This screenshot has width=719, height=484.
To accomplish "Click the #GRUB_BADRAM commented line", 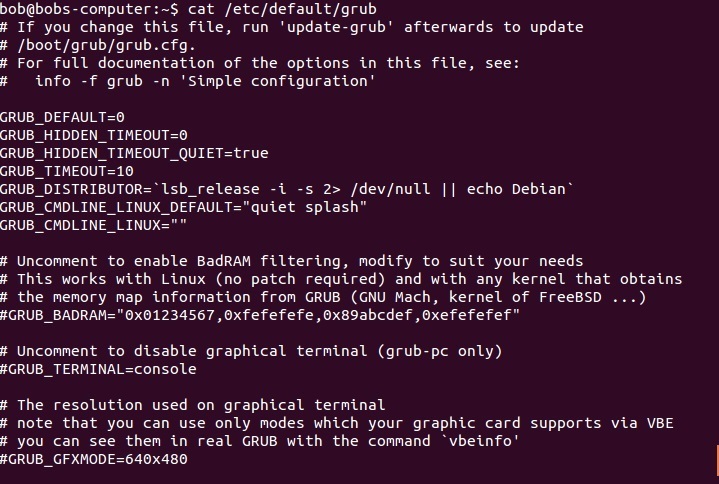I will click(260, 315).
